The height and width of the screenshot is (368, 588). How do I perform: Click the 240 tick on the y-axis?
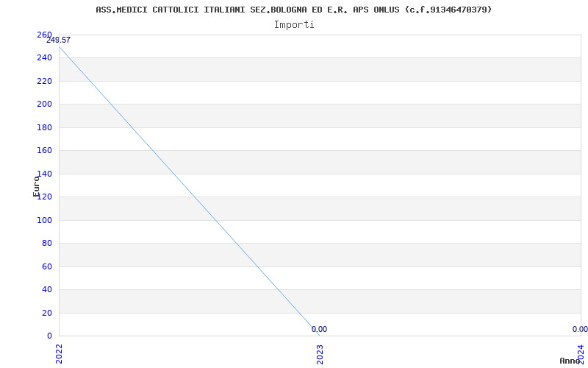point(44,58)
